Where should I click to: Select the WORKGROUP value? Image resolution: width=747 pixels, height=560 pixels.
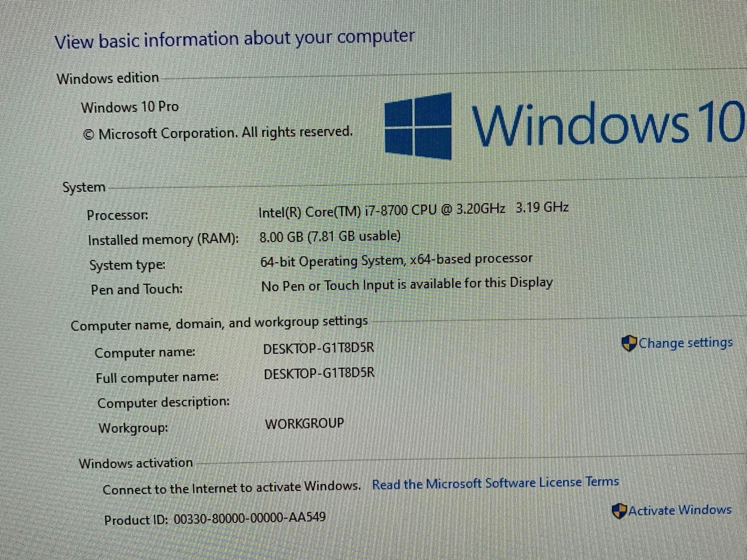[x=304, y=424]
